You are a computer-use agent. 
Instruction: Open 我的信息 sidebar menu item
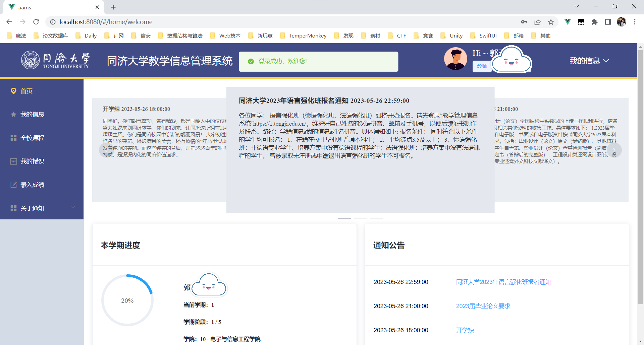point(42,114)
